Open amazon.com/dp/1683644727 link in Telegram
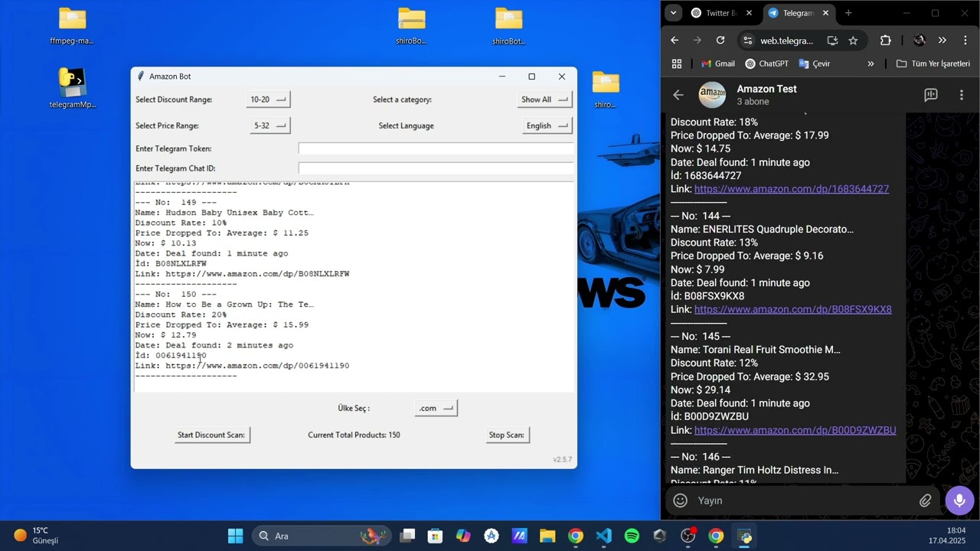 pos(792,189)
